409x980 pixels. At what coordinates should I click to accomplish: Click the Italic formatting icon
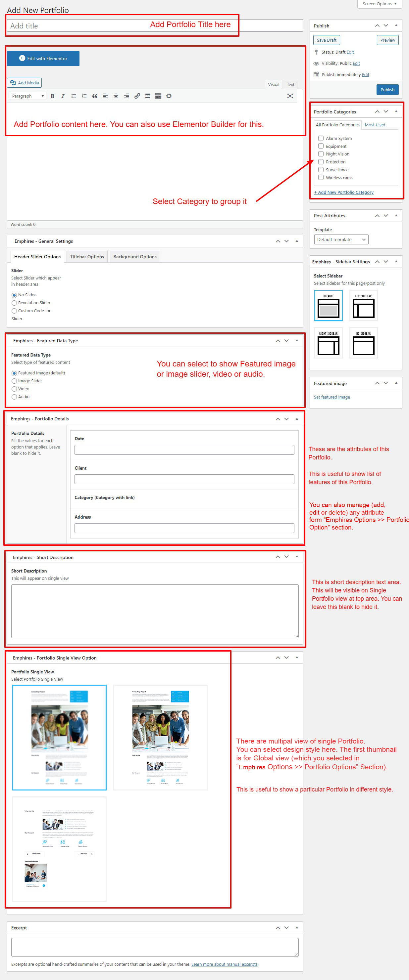pos(63,96)
